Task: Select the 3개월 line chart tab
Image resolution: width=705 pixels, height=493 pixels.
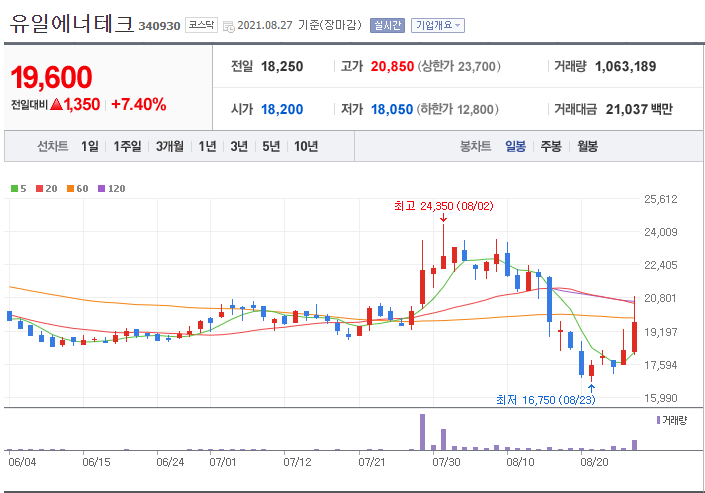Action: pos(170,146)
